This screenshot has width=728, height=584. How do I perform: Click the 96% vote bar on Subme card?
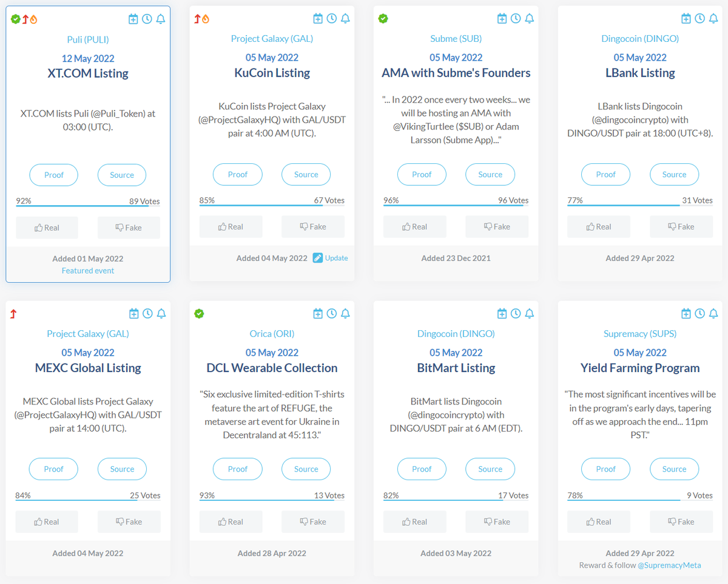(456, 205)
